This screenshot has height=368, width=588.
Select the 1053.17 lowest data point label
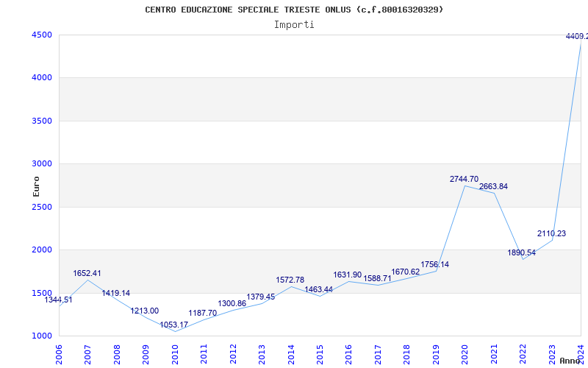click(x=174, y=325)
